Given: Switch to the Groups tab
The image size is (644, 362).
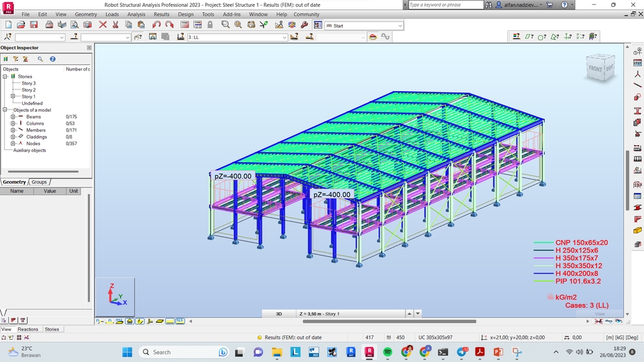Looking at the screenshot, I should [x=39, y=182].
